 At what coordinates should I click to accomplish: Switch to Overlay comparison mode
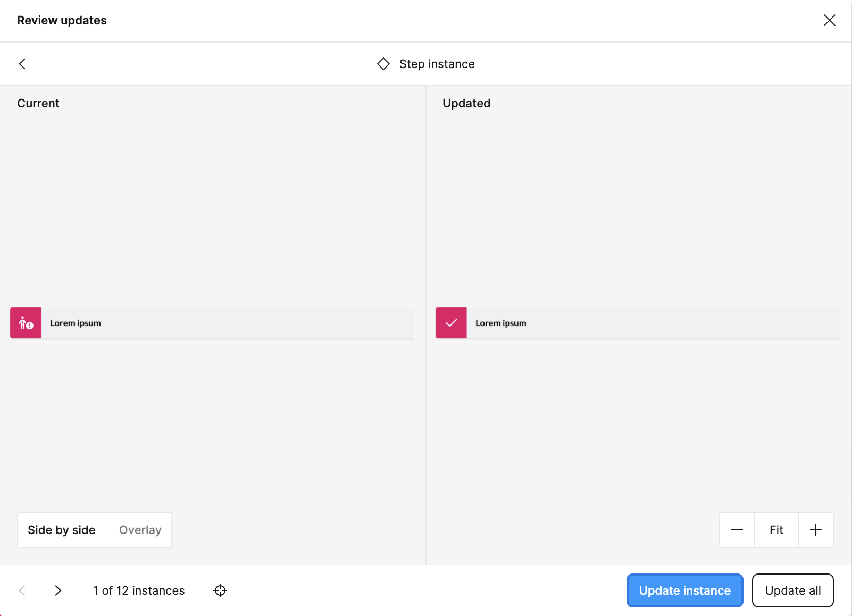pyautogui.click(x=140, y=530)
